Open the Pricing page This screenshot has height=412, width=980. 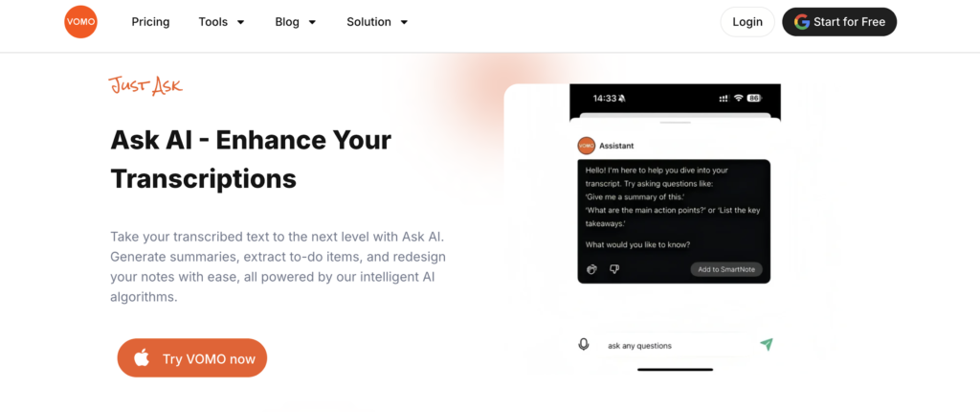tap(150, 22)
